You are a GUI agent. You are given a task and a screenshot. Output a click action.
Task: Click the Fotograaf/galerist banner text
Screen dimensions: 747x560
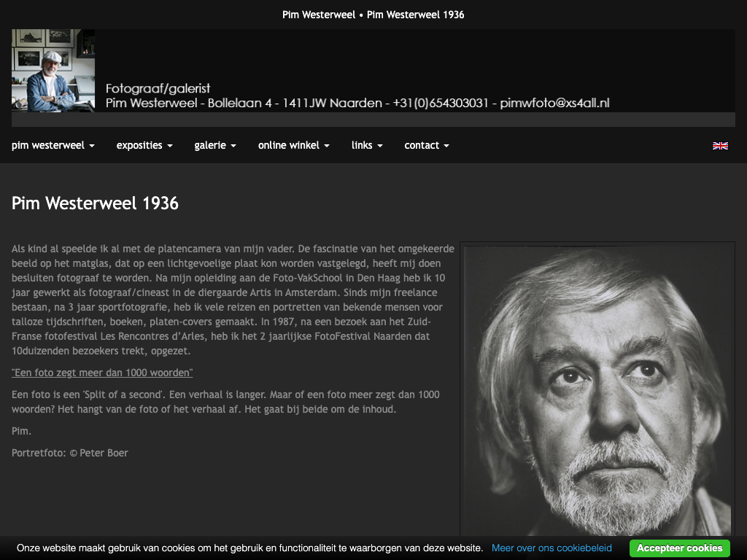(x=158, y=88)
